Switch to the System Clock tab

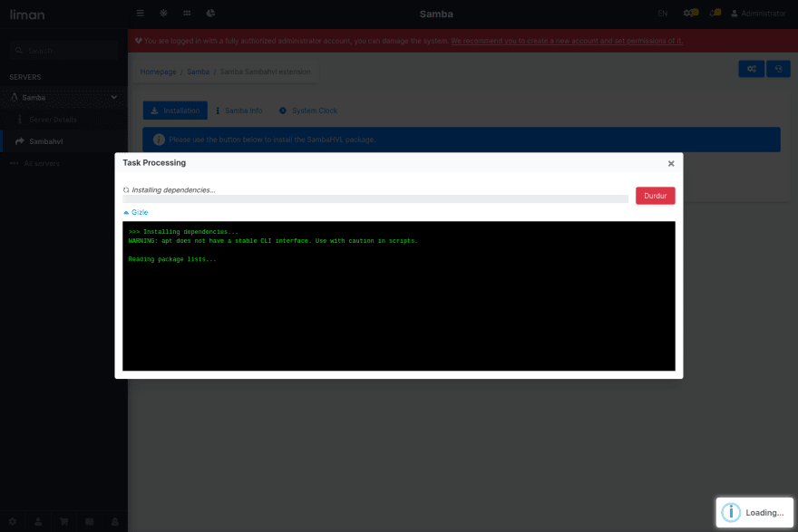point(308,111)
